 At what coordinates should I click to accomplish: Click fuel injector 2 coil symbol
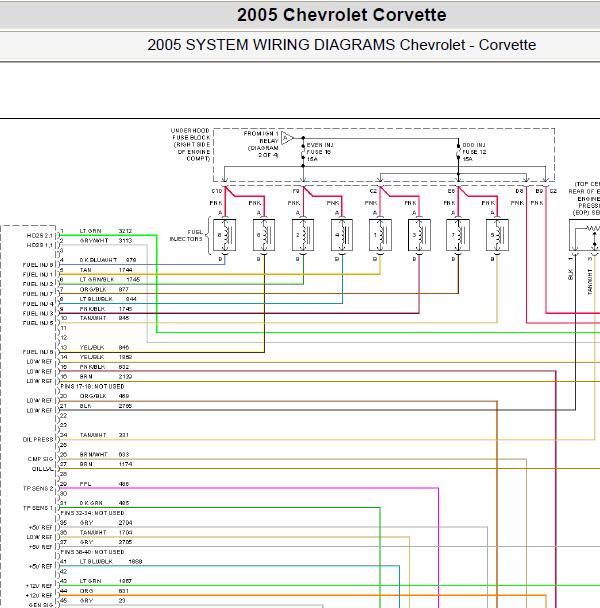(303, 235)
